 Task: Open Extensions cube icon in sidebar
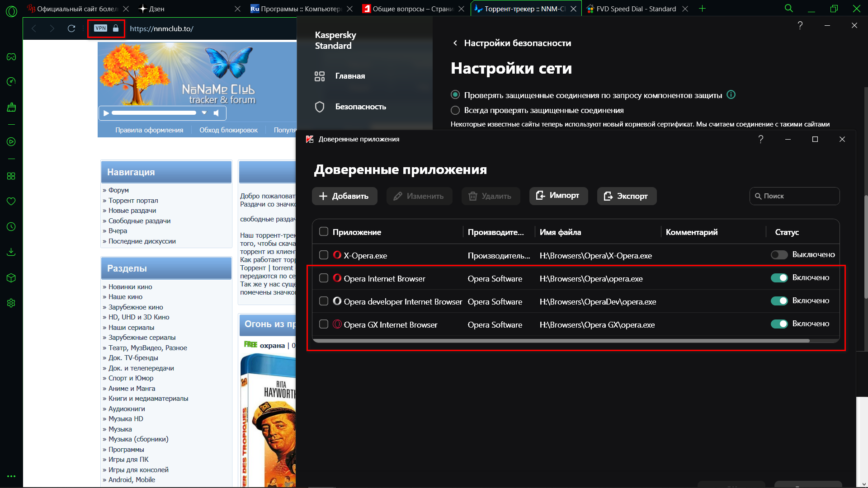pos(11,278)
